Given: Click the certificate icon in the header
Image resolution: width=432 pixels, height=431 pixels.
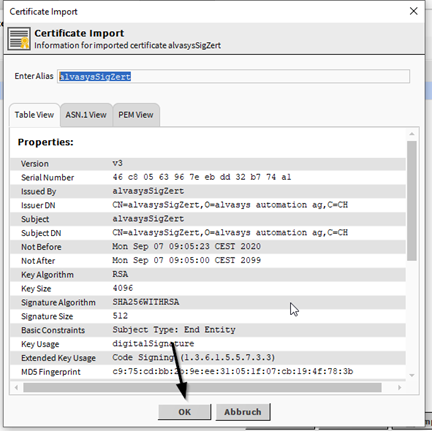Looking at the screenshot, I should click(19, 39).
